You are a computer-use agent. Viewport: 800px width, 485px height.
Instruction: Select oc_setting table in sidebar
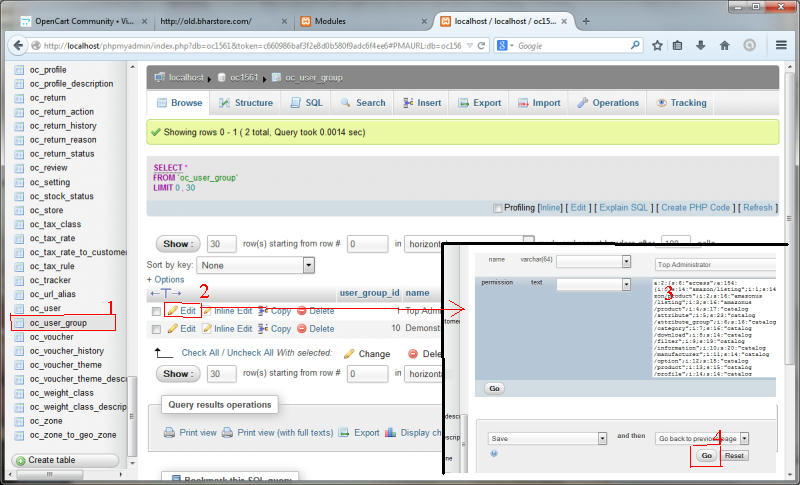(x=50, y=182)
